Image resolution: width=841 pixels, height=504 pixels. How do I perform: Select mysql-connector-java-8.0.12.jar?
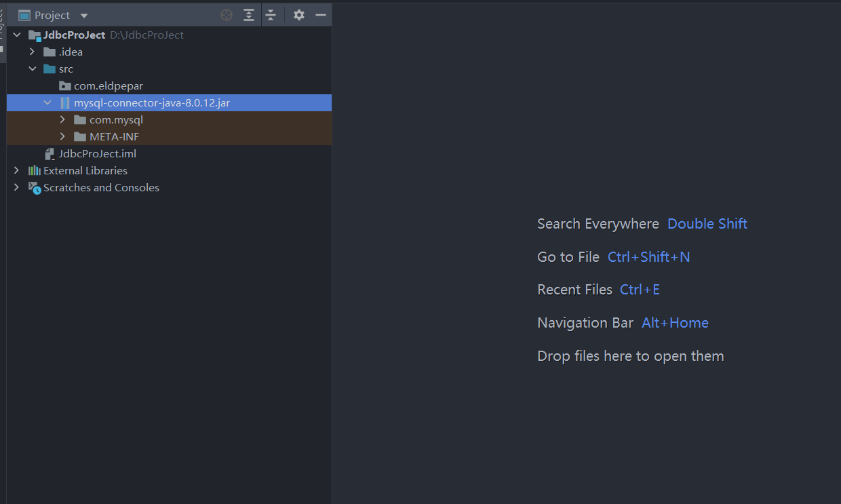pos(152,102)
